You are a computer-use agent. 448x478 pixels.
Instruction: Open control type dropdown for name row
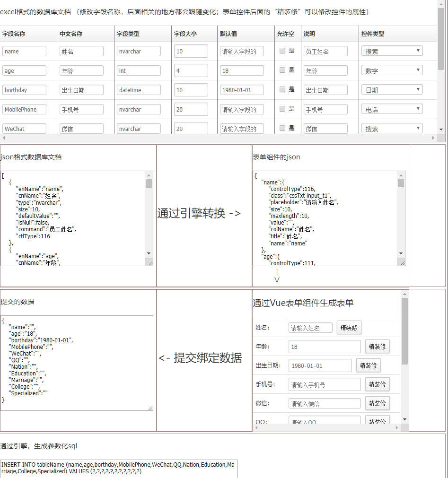[x=392, y=51]
